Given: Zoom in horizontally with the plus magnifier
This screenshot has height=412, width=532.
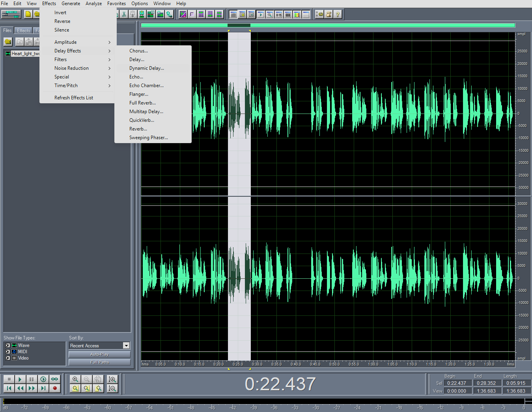Looking at the screenshot, I should [x=75, y=379].
